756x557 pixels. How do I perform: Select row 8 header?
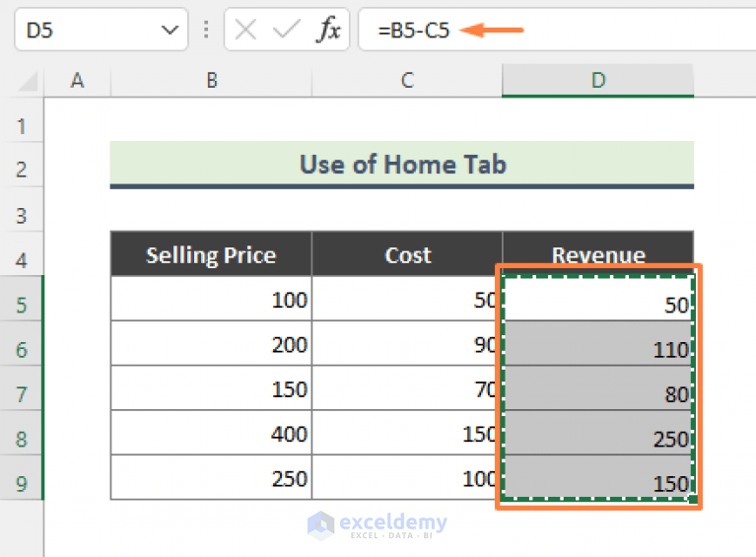tap(22, 432)
